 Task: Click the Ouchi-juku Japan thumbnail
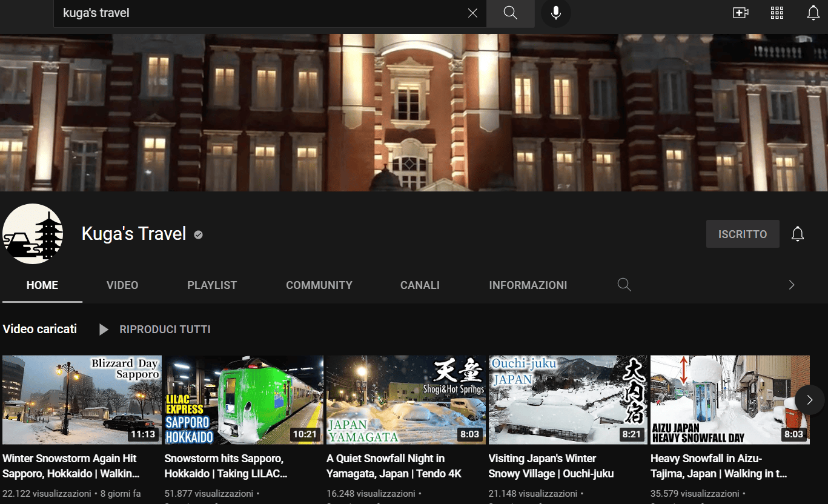(568, 400)
